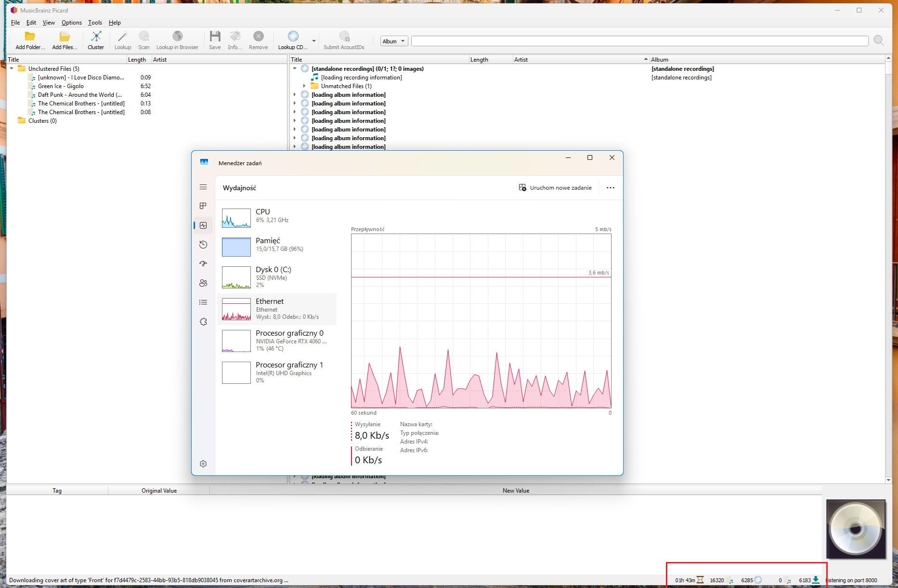Viewport: 898px width, 588px height.
Task: Expand the Unmatched Files folder
Action: point(304,86)
